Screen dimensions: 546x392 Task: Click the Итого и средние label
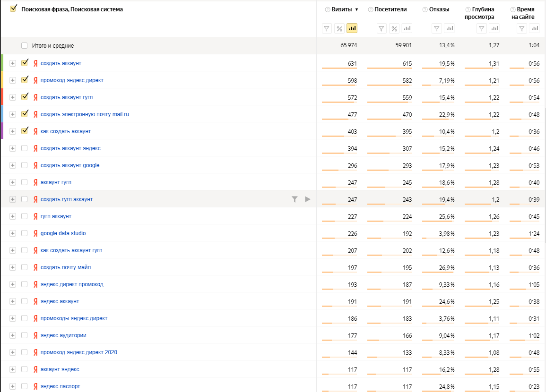53,45
